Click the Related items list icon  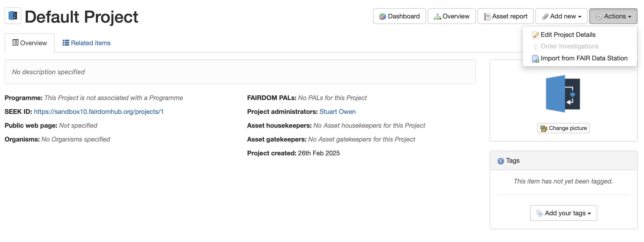coord(66,43)
